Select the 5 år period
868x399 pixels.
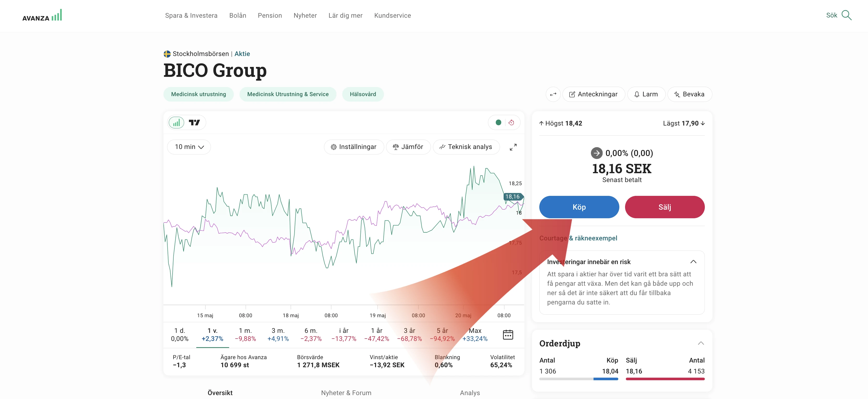tap(442, 335)
